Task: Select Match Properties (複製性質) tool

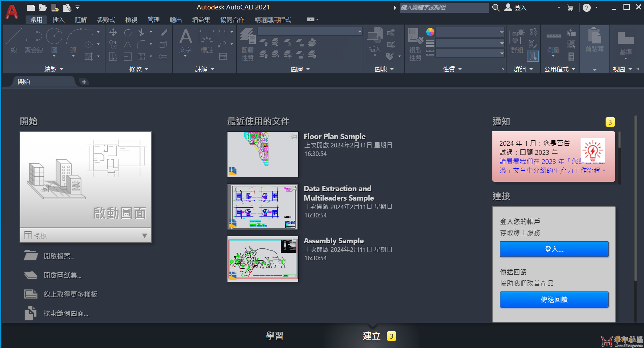Action: coord(416,44)
